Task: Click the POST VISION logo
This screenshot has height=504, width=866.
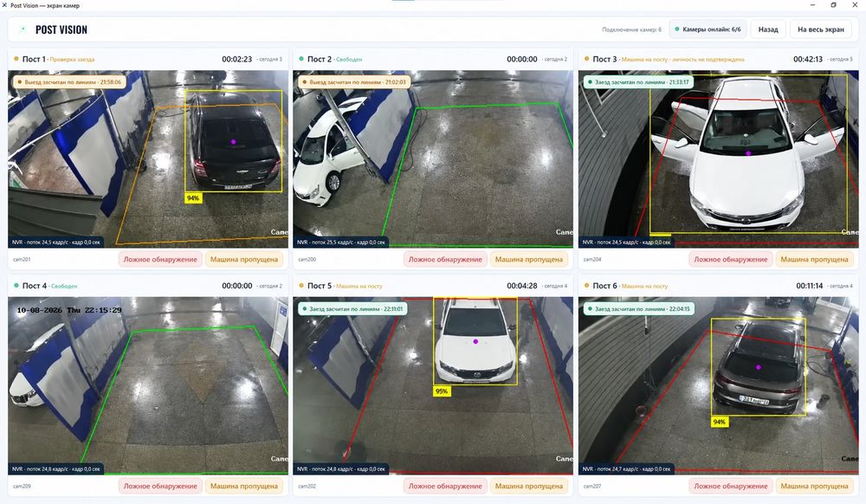Action: point(54,29)
